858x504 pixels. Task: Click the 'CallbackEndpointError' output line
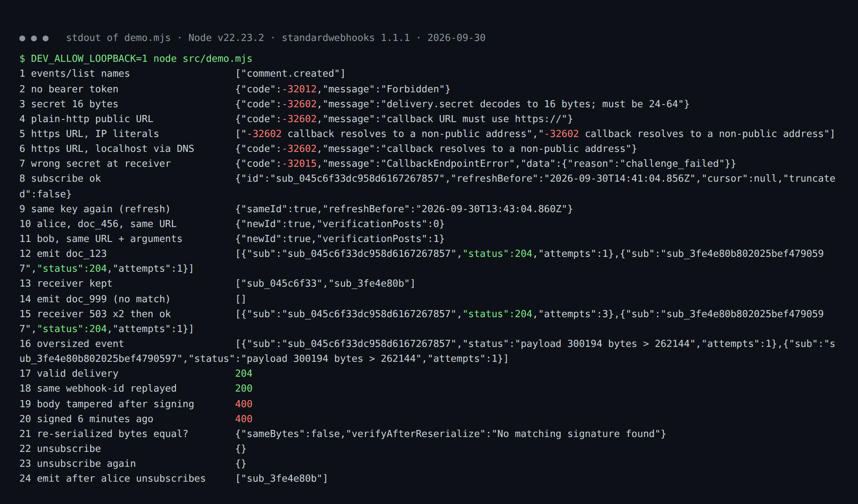pos(486,164)
